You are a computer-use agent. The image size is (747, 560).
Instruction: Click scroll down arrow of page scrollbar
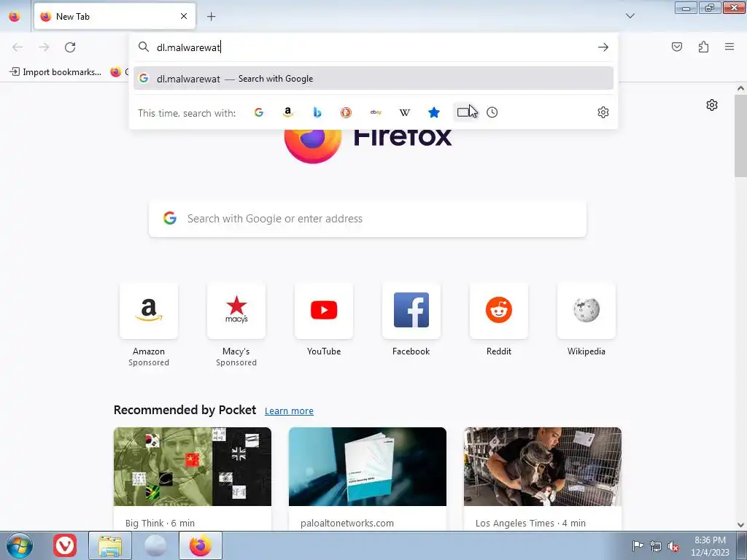pyautogui.click(x=740, y=525)
